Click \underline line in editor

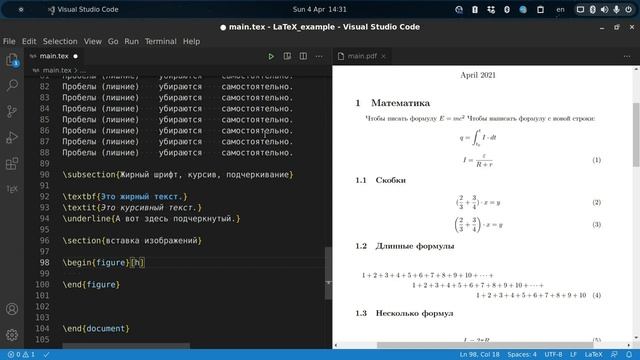tap(151, 219)
